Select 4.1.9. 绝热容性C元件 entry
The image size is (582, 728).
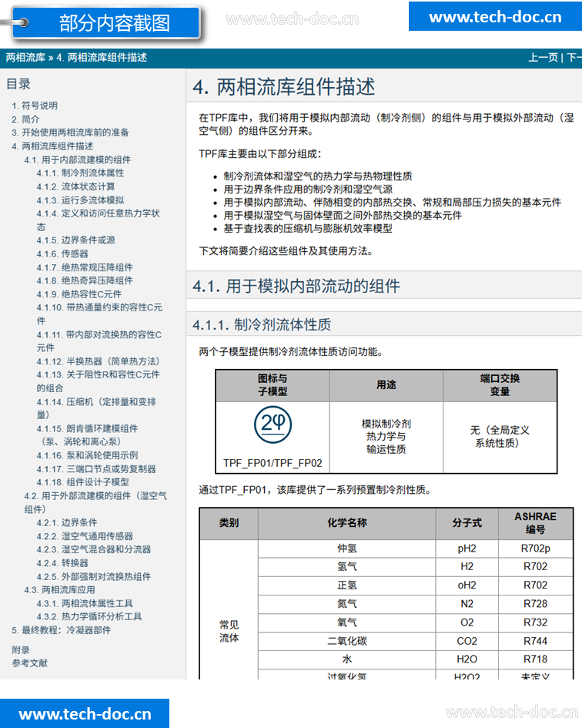tap(79, 294)
